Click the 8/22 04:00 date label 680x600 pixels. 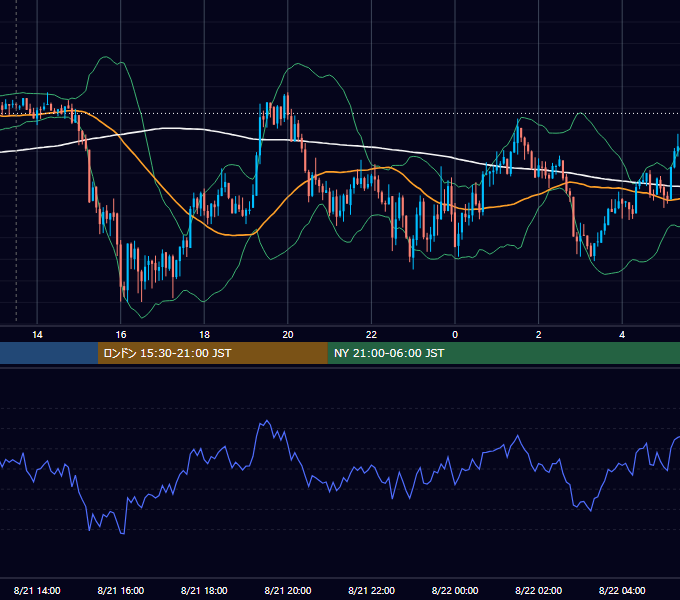pos(622,590)
